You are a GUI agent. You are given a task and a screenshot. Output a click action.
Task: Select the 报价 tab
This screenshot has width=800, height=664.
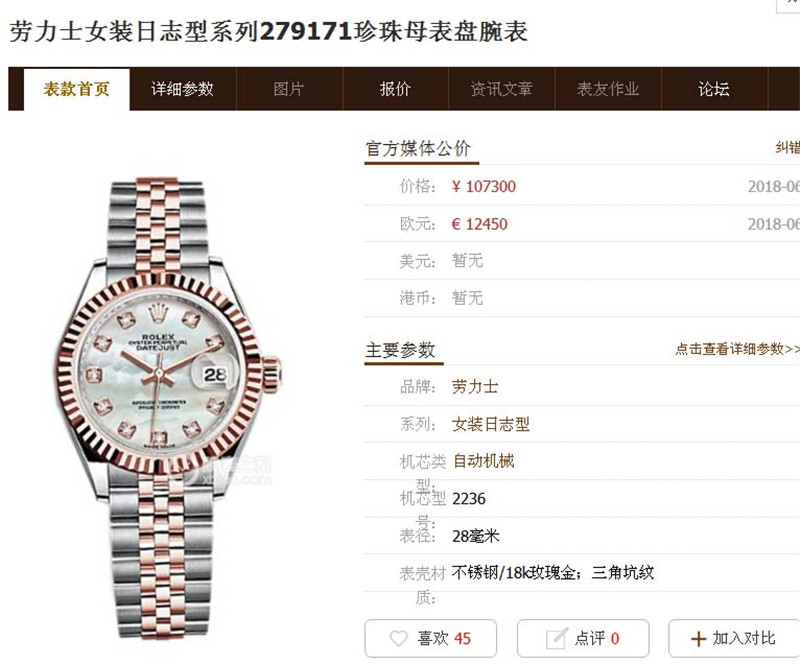pos(395,89)
